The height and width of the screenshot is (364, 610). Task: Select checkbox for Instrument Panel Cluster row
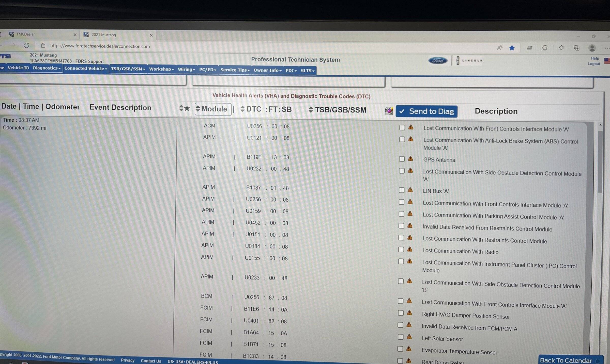click(x=401, y=261)
